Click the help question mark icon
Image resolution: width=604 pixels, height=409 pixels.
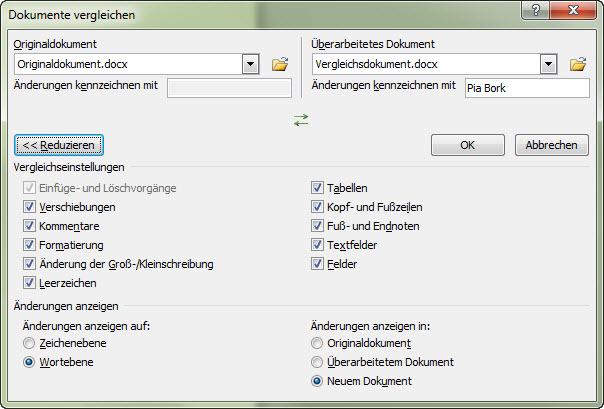[x=540, y=12]
